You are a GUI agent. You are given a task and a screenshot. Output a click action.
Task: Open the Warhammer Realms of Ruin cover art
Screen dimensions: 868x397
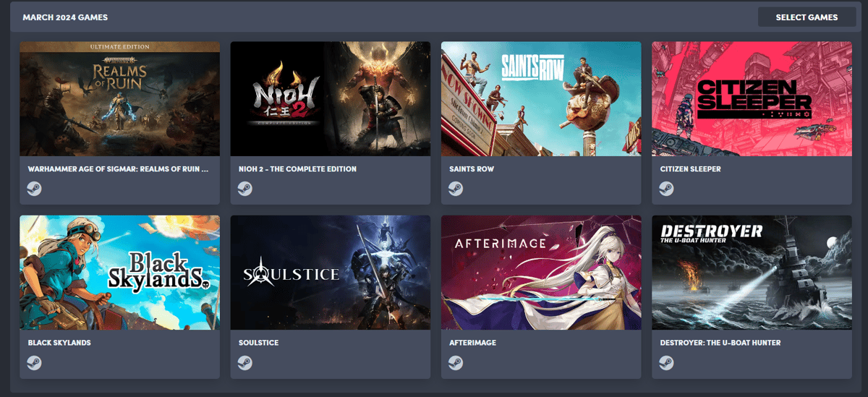point(119,98)
